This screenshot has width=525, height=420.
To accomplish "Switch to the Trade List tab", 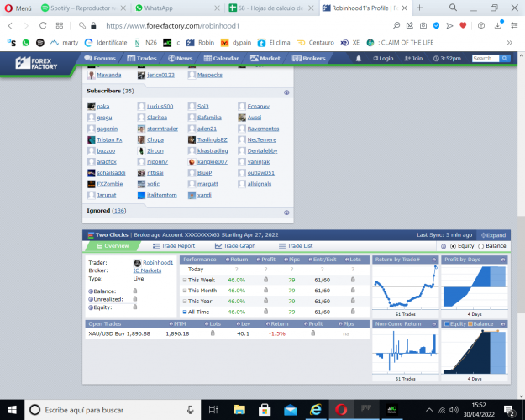I will 296,246.
